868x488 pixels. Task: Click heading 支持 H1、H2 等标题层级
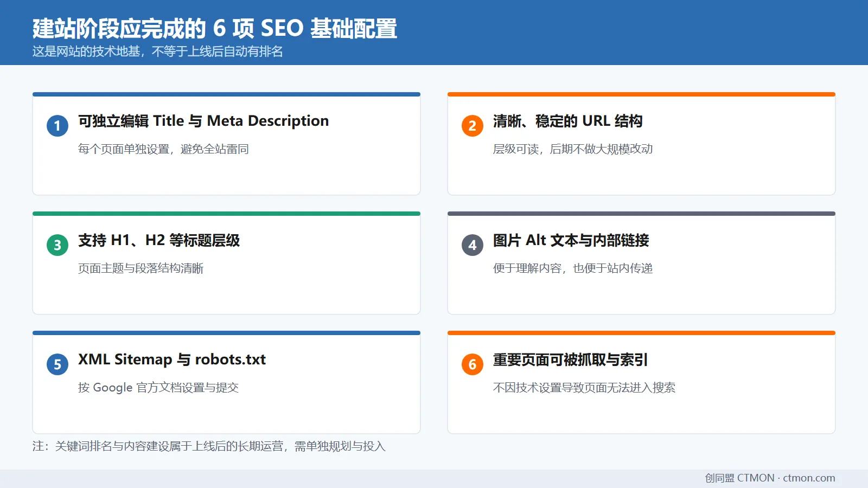tap(159, 240)
